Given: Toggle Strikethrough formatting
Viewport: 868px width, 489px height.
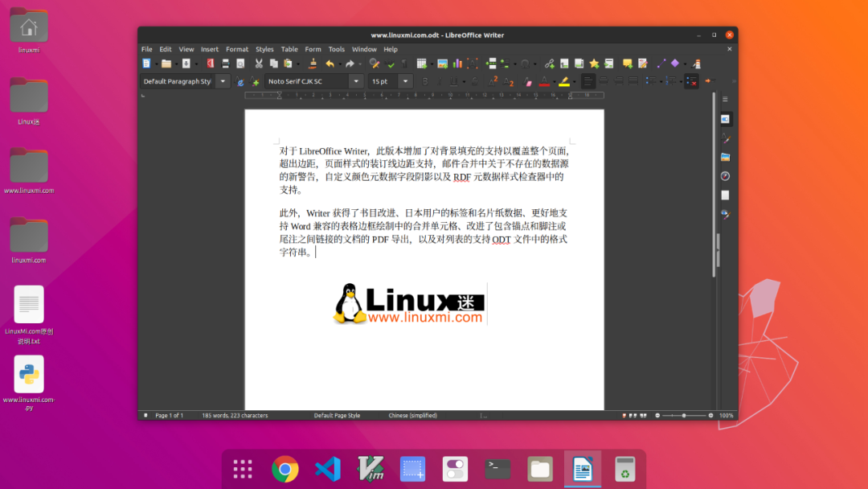Looking at the screenshot, I should coord(474,81).
